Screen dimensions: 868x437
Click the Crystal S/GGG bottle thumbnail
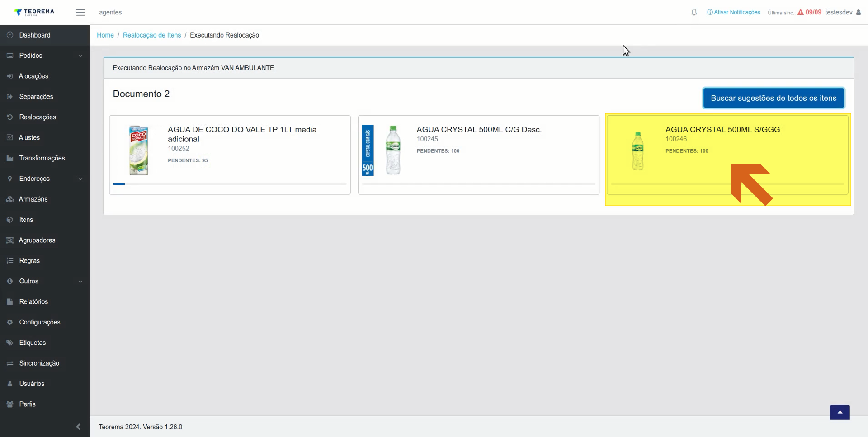638,151
